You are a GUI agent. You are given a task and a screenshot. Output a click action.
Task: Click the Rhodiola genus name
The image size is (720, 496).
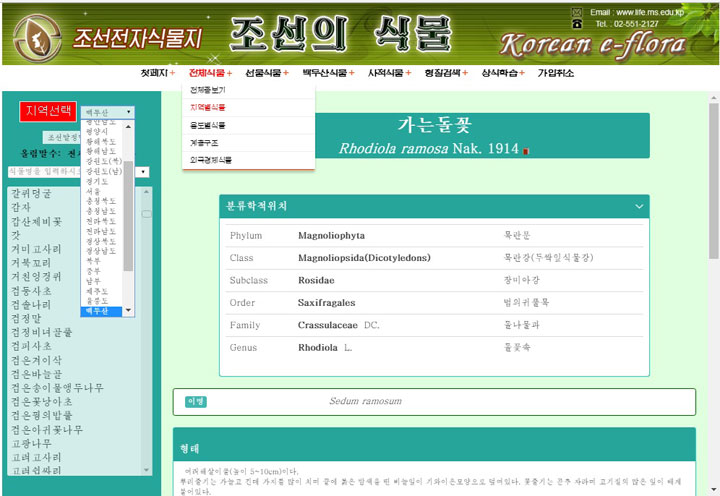point(318,348)
